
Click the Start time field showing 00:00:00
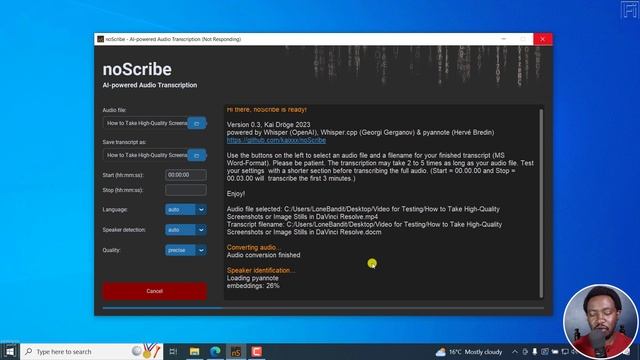pos(186,175)
